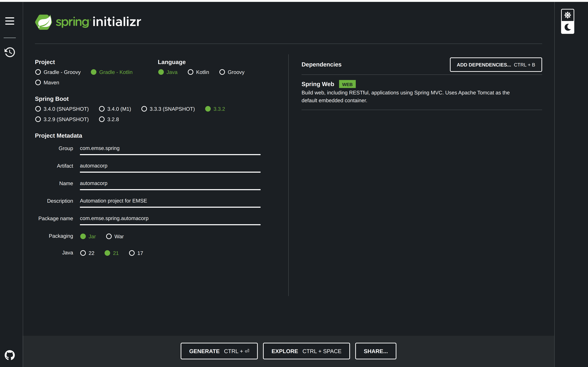This screenshot has width=588, height=367.
Task: Pick War packaging
Action: point(115,236)
